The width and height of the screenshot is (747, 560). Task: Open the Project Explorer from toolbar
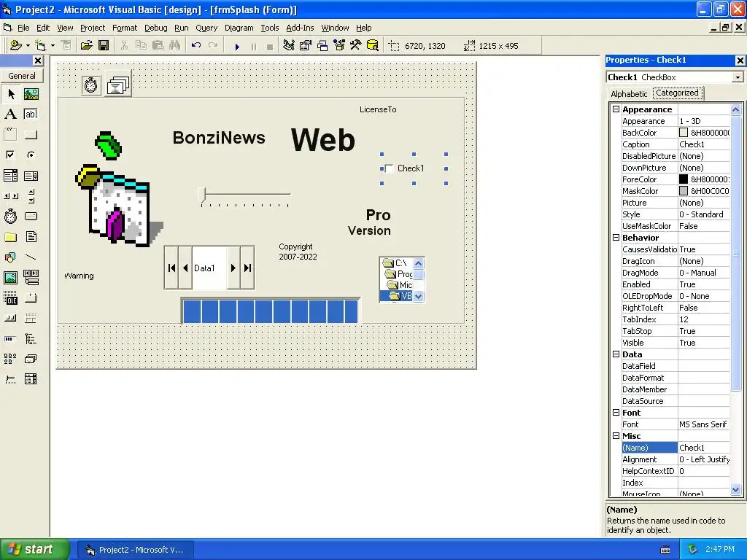click(x=288, y=46)
